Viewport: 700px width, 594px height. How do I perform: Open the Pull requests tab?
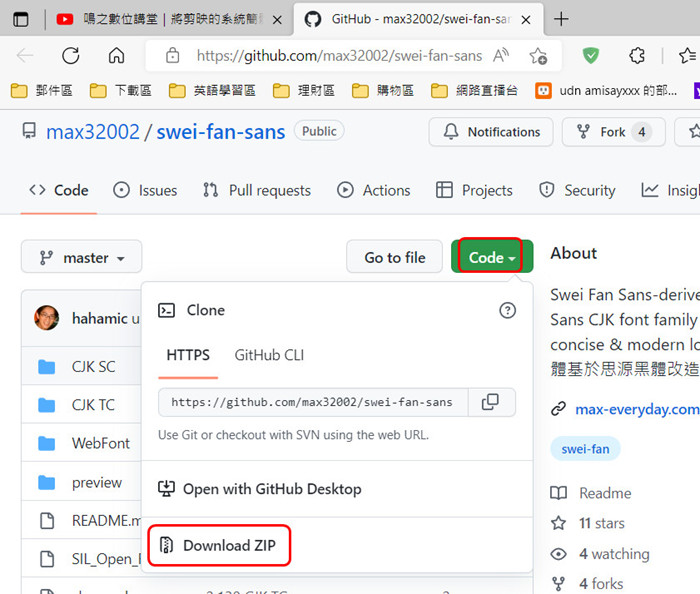[257, 191]
